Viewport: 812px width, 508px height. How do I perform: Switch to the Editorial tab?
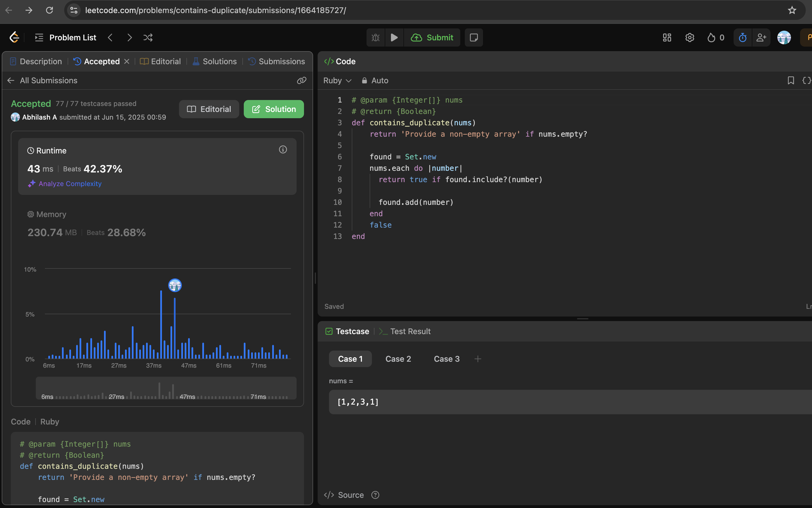pyautogui.click(x=161, y=61)
